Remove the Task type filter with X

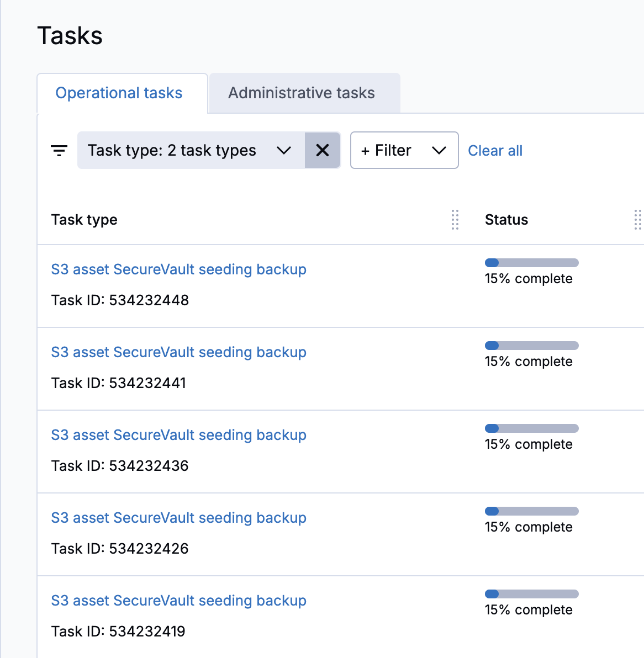click(x=323, y=150)
